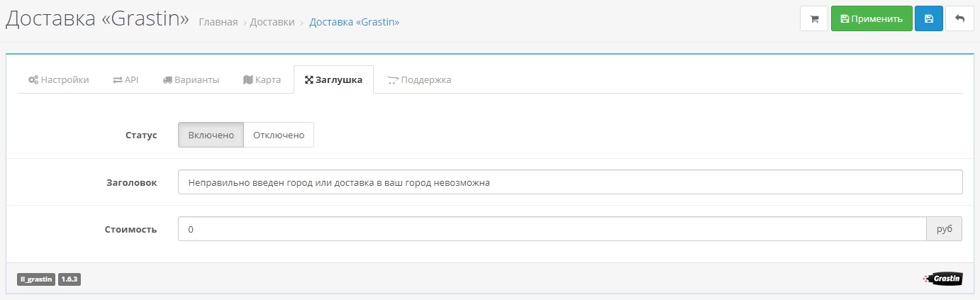Viewport: 980px width, 300px height.
Task: Set status to Включено
Action: (x=211, y=135)
